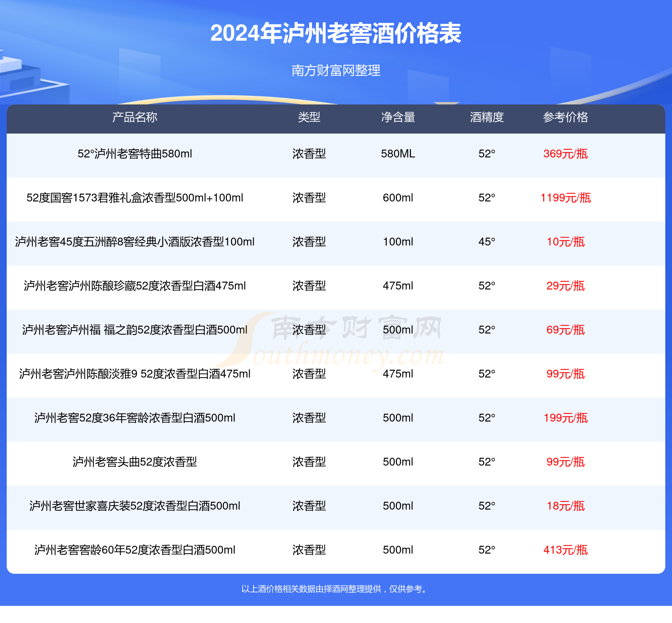672x623 pixels.
Task: Select product 泸州老窖泸州福 福之韵52度
Action: coord(135,330)
